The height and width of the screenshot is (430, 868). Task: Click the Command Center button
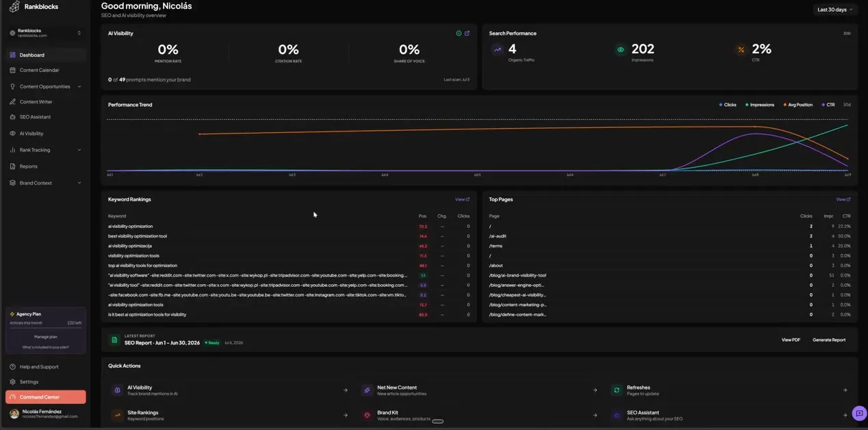pos(45,397)
